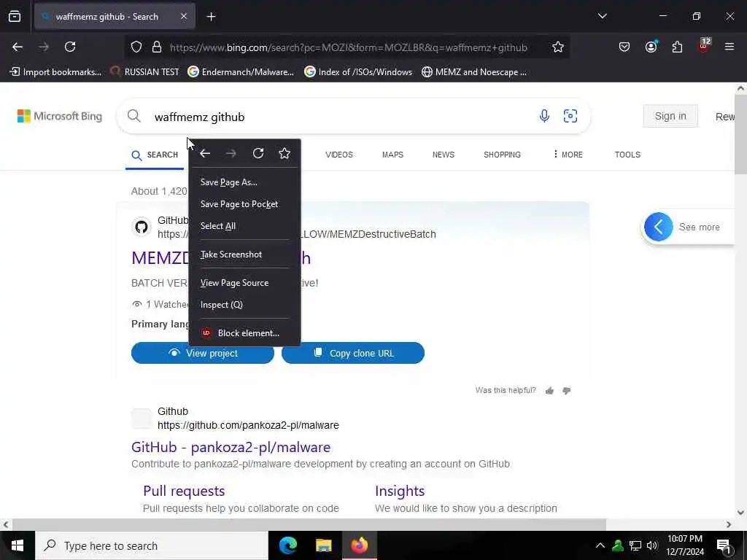Switch to the VIDEOS tab
747x560 pixels.
[339, 155]
